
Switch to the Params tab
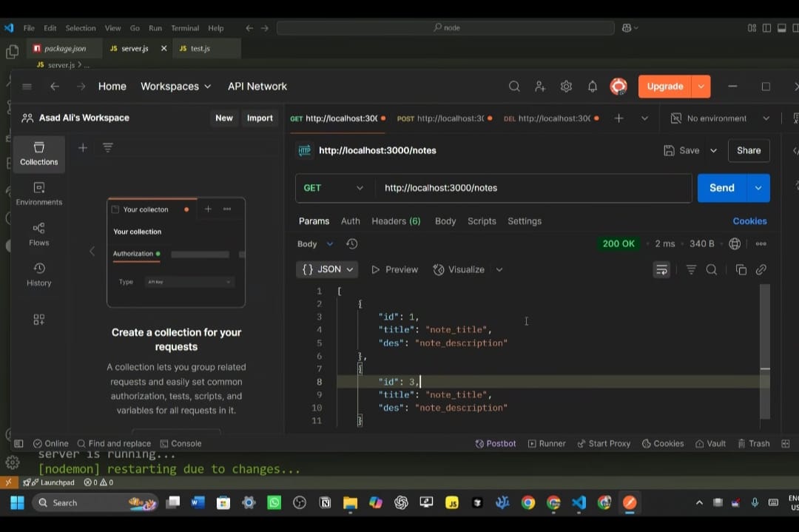(x=314, y=221)
